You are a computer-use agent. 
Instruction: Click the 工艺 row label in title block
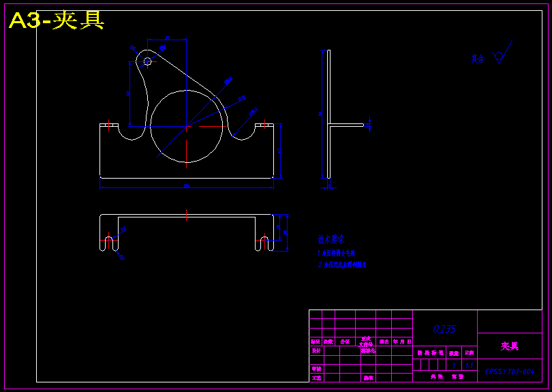click(x=316, y=378)
